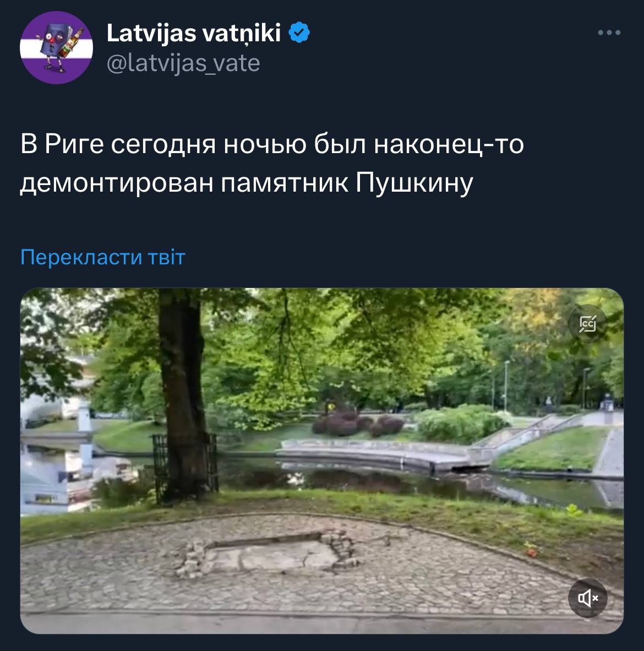This screenshot has width=644, height=651.
Task: Click the tweet text about Пушкину monument
Action: pyautogui.click(x=272, y=163)
